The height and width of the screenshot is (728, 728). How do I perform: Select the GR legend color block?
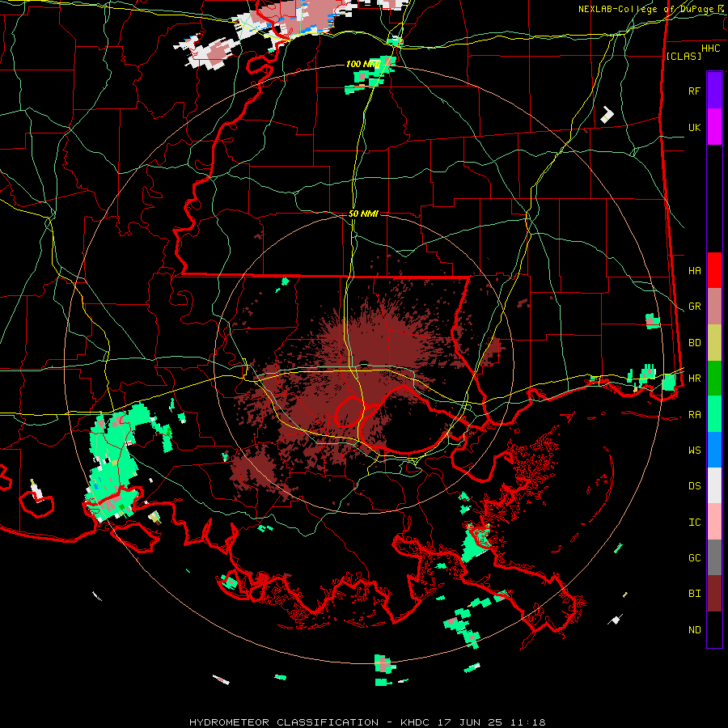click(x=714, y=307)
